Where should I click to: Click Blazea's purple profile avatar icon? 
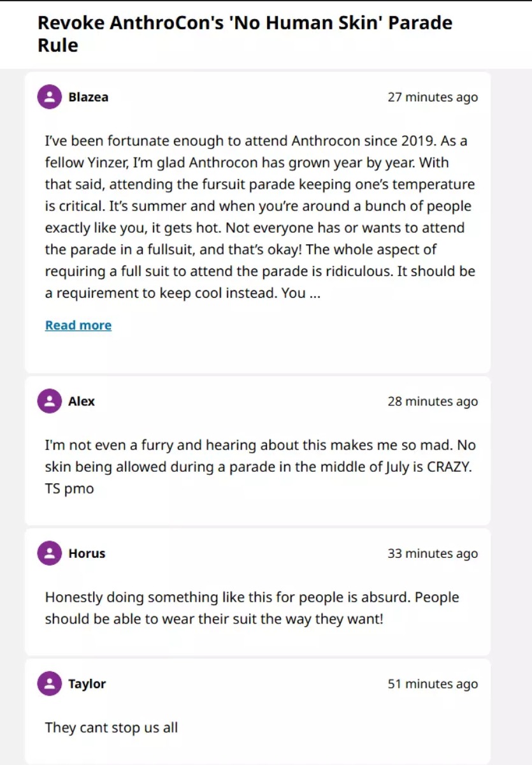click(50, 97)
